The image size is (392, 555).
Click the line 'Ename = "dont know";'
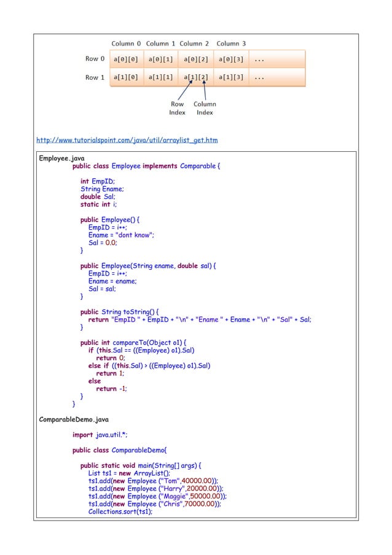(x=122, y=235)
